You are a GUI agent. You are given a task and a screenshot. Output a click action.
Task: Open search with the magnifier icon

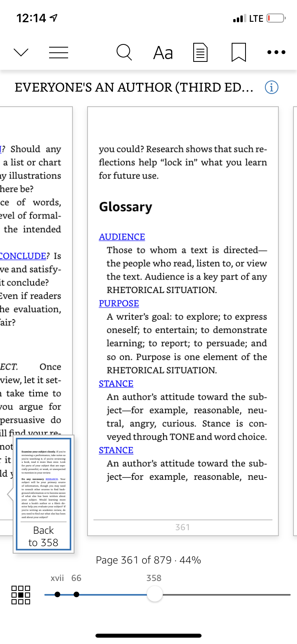[124, 52]
